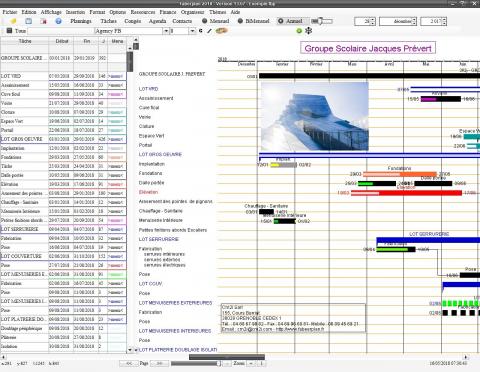Click the previous page button before Page
The width and height of the screenshot is (480, 372).
pyautogui.click(x=129, y=363)
